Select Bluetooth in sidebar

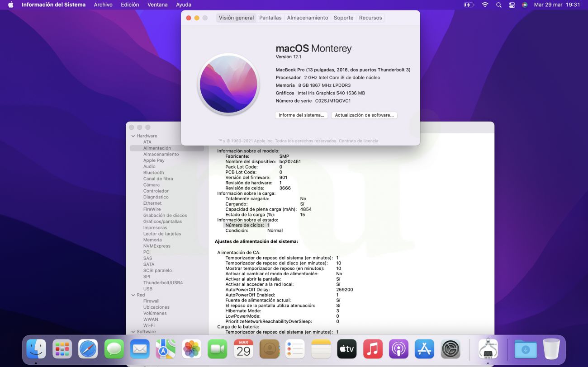pos(153,173)
